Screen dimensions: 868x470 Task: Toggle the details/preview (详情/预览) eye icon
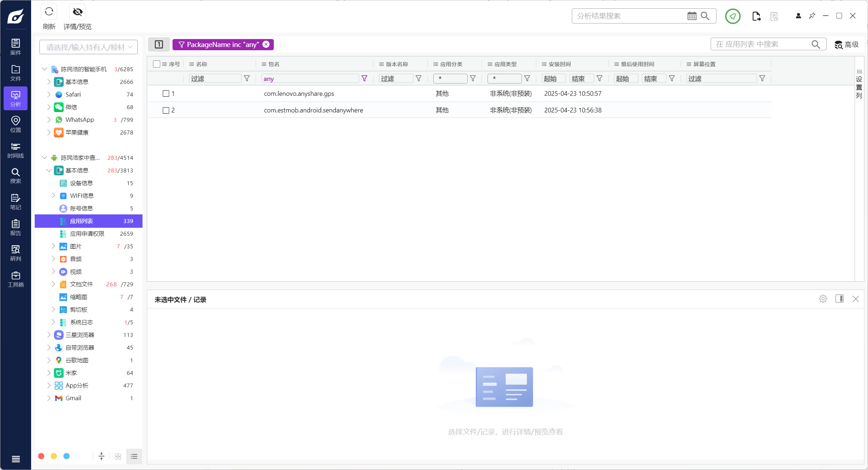pyautogui.click(x=77, y=12)
